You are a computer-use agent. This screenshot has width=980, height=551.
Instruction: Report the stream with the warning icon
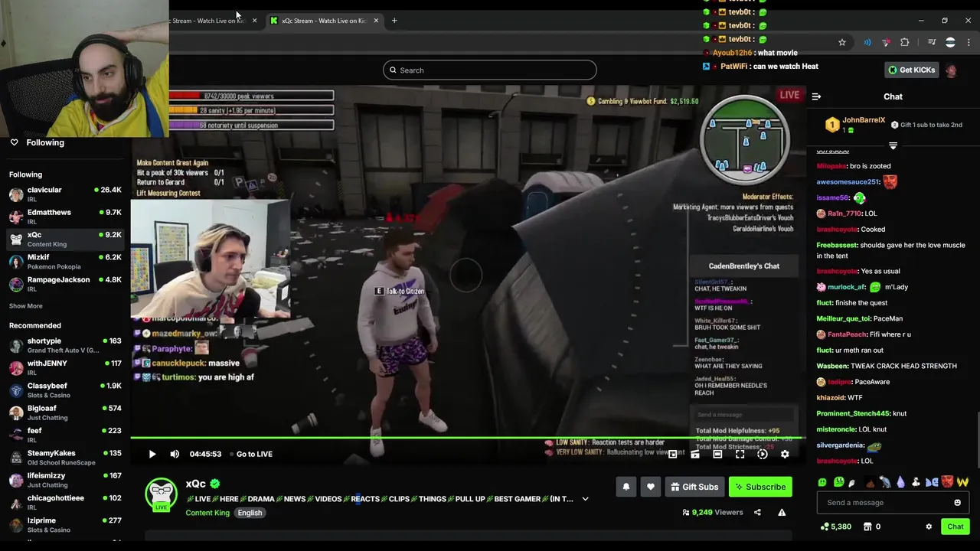click(782, 513)
